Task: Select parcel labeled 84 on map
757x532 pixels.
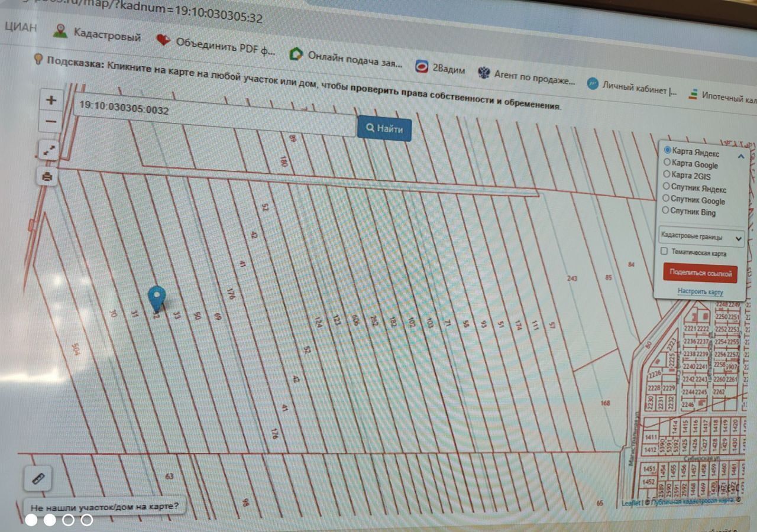Action: 631,265
